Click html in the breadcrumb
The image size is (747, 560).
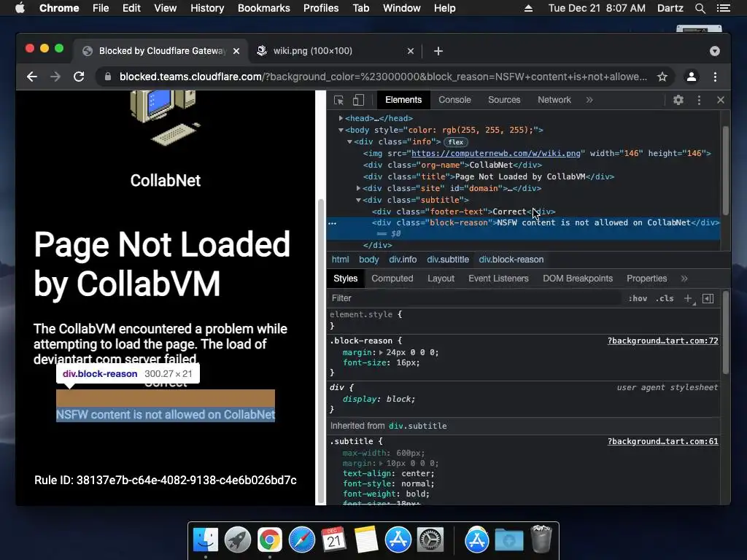click(x=340, y=260)
